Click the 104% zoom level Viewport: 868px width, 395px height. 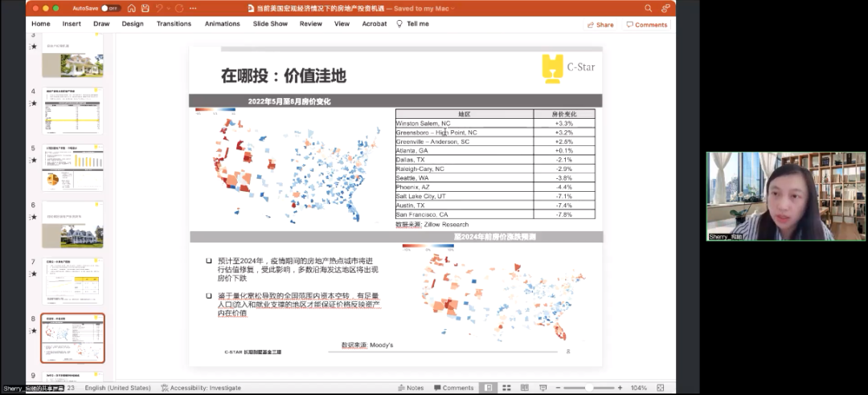coord(638,388)
